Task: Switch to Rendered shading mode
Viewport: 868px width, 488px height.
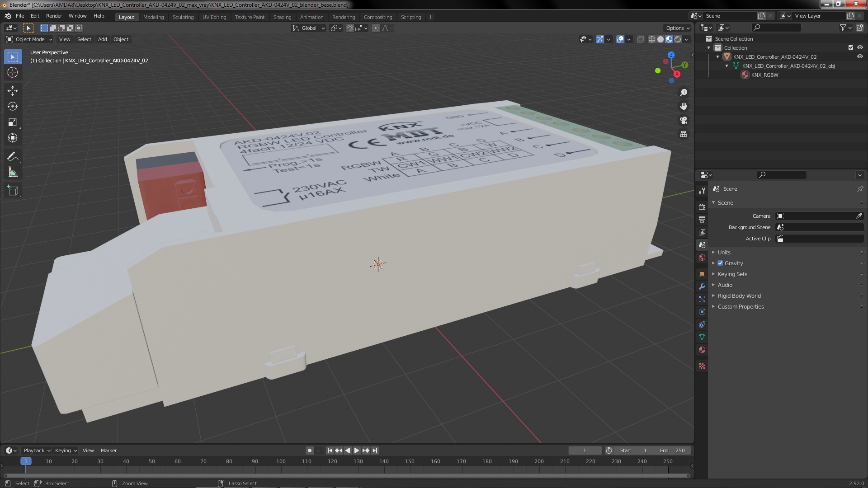Action: 678,39
